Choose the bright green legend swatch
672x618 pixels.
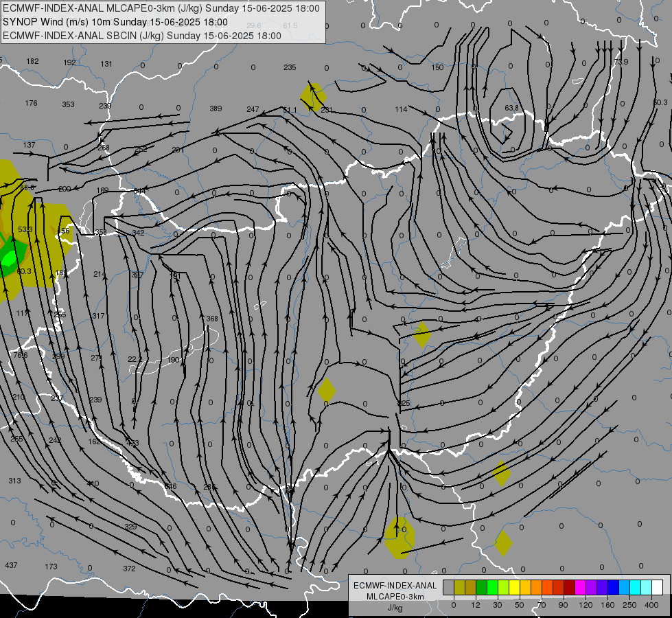click(492, 587)
